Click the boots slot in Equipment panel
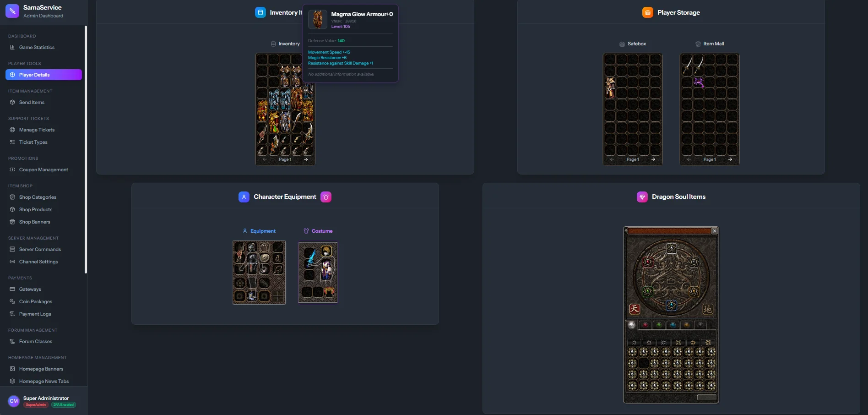868x415 pixels. click(252, 297)
